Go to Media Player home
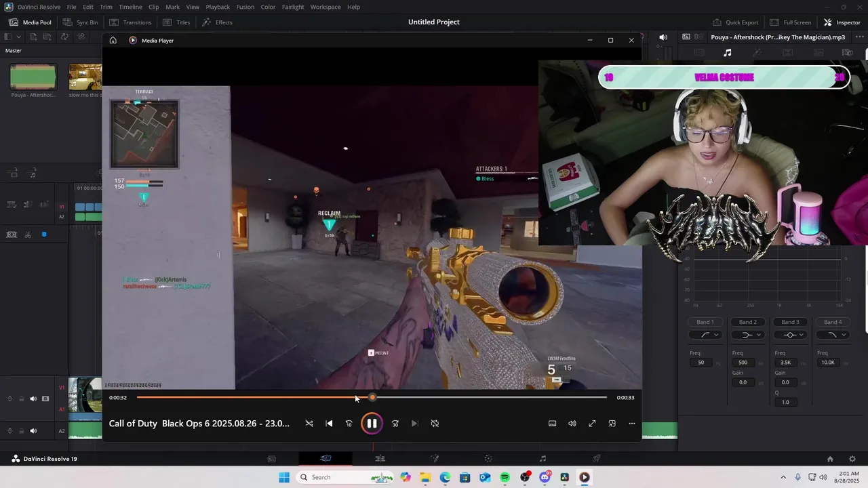This screenshot has width=868, height=488. pos(113,40)
